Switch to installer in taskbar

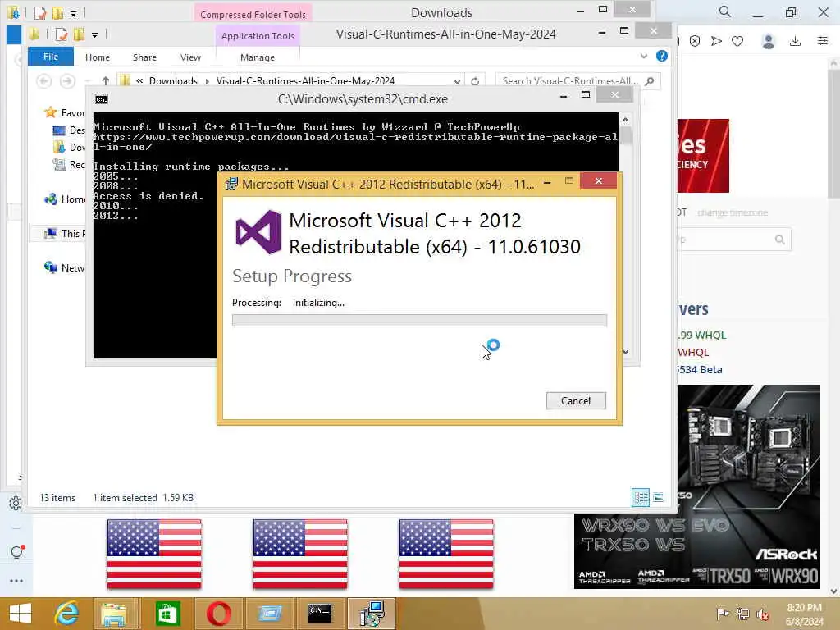(372, 614)
